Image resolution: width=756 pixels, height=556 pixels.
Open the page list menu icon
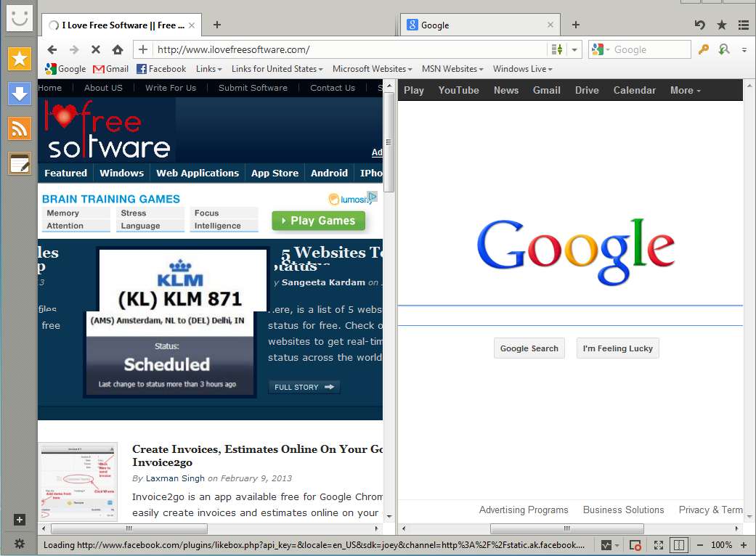[x=744, y=25]
